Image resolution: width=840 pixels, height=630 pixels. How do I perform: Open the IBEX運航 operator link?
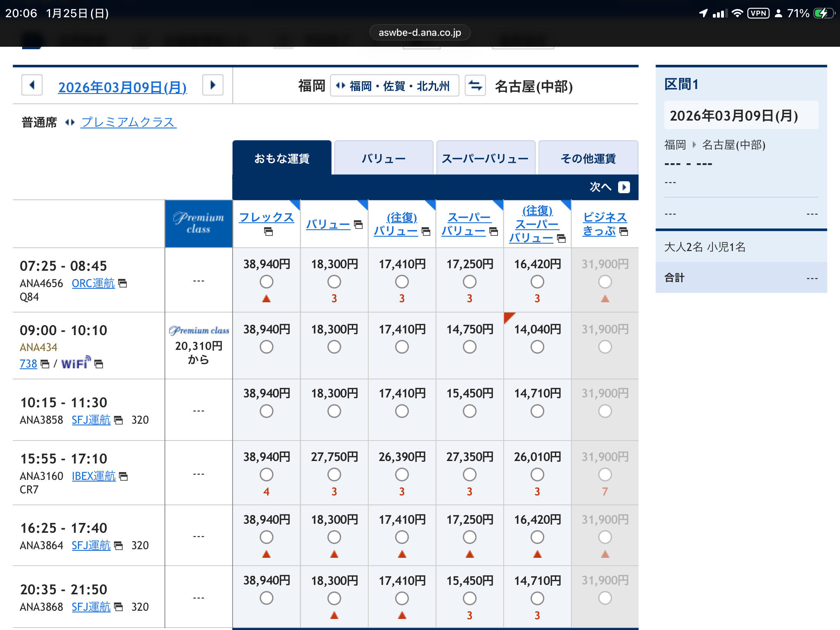(x=94, y=476)
